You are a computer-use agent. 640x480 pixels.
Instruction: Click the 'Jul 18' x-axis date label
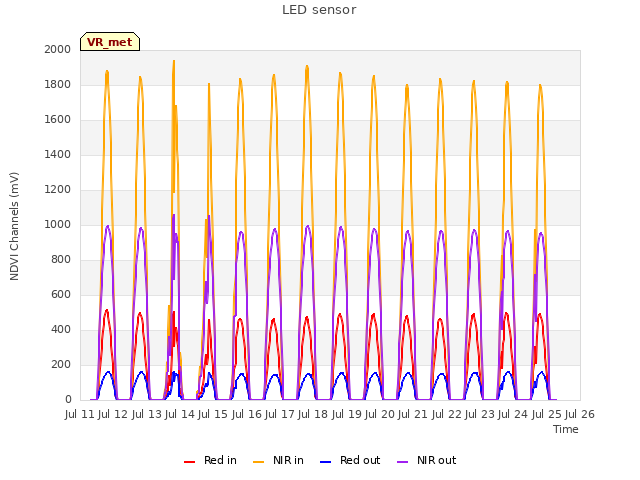coord(313,414)
